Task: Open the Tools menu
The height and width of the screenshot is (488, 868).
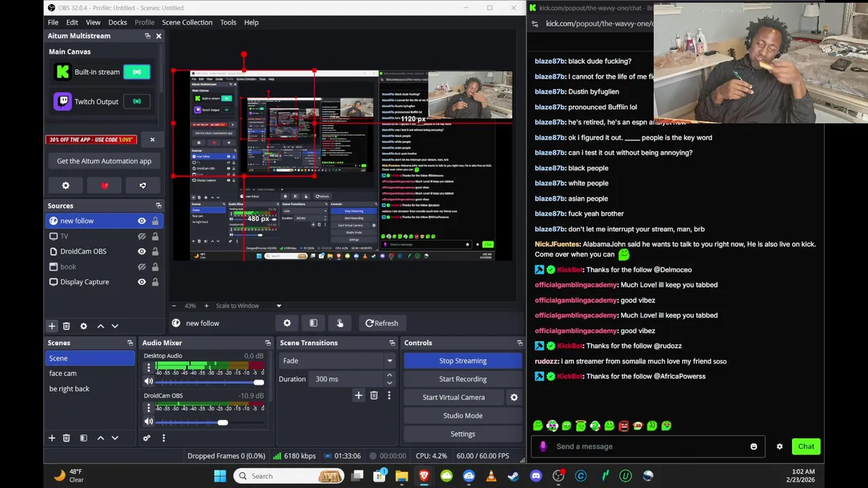Action: click(228, 22)
